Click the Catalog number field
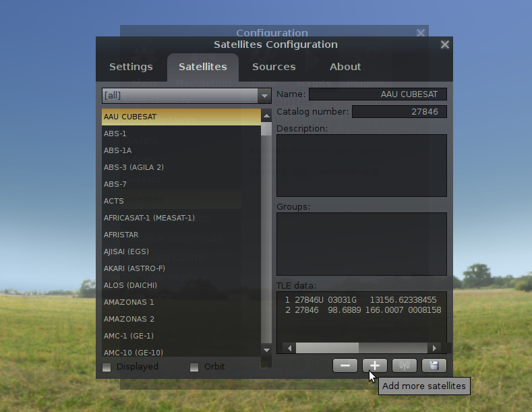 399,111
